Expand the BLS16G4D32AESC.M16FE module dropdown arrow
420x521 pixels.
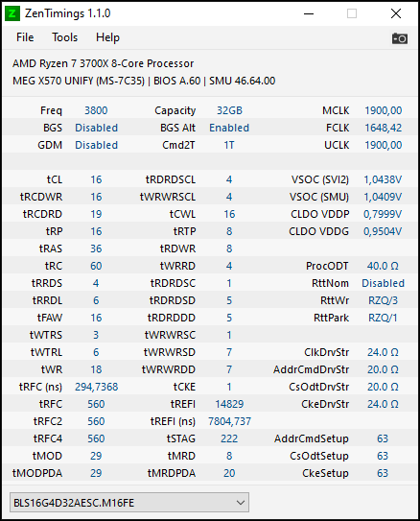(x=241, y=503)
